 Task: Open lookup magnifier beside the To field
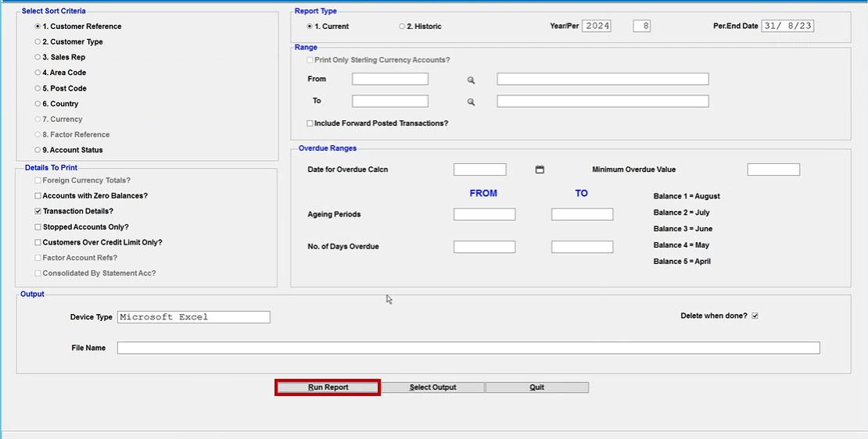pos(471,102)
